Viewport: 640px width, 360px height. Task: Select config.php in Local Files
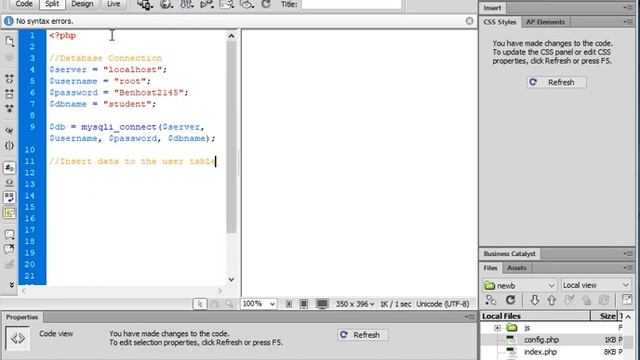click(x=541, y=340)
